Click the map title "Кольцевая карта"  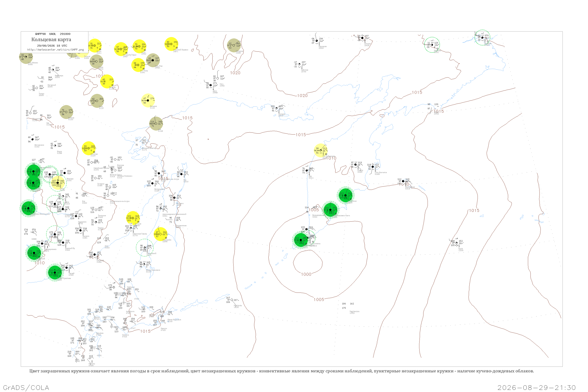[51, 40]
